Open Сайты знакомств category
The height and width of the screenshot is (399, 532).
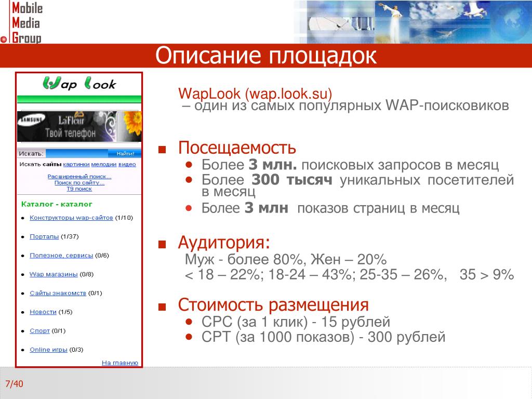pos(58,293)
